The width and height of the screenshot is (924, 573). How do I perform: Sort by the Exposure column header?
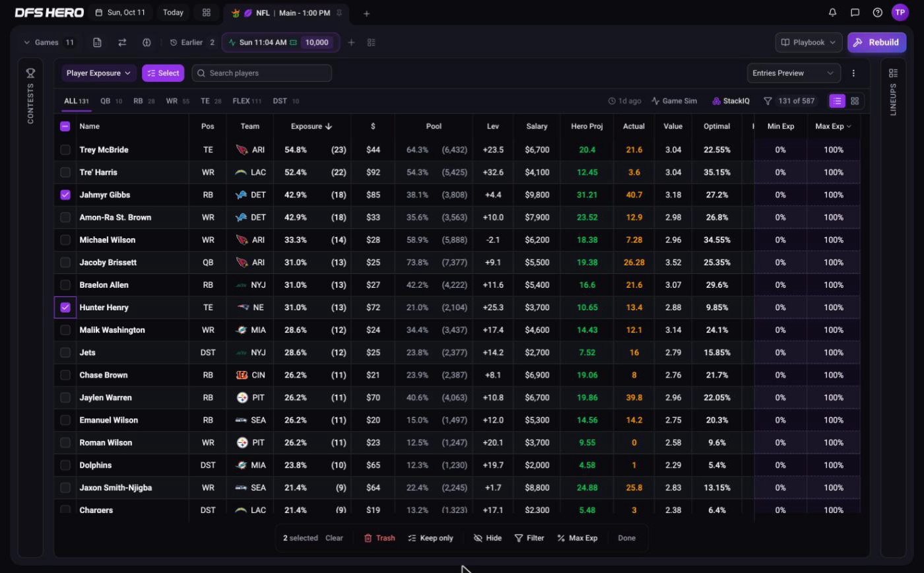pos(312,126)
